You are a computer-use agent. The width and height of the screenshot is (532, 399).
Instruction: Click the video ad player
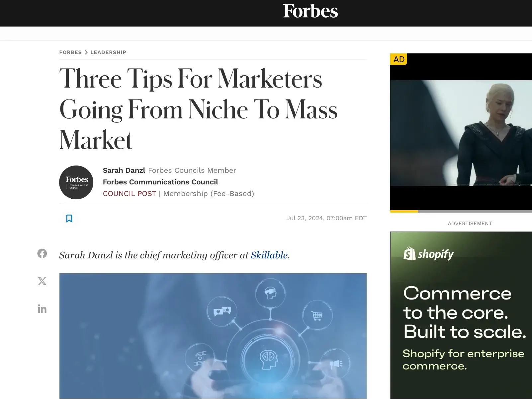point(461,133)
